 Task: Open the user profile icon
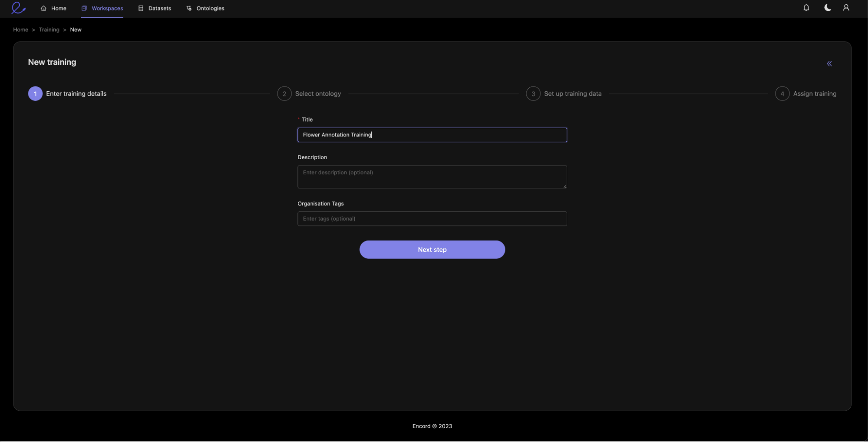pos(846,8)
